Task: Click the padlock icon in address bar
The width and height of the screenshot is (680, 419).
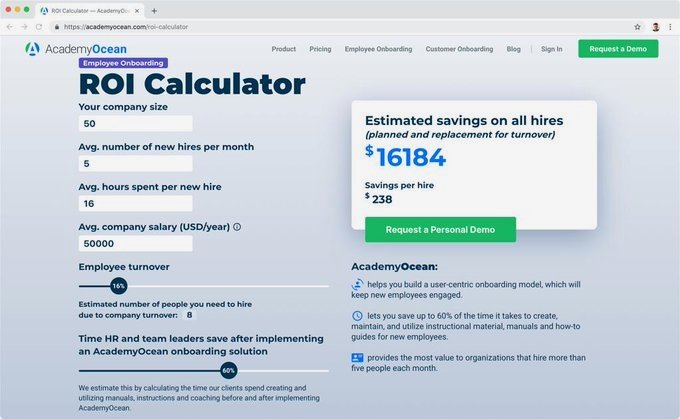Action: coord(57,27)
